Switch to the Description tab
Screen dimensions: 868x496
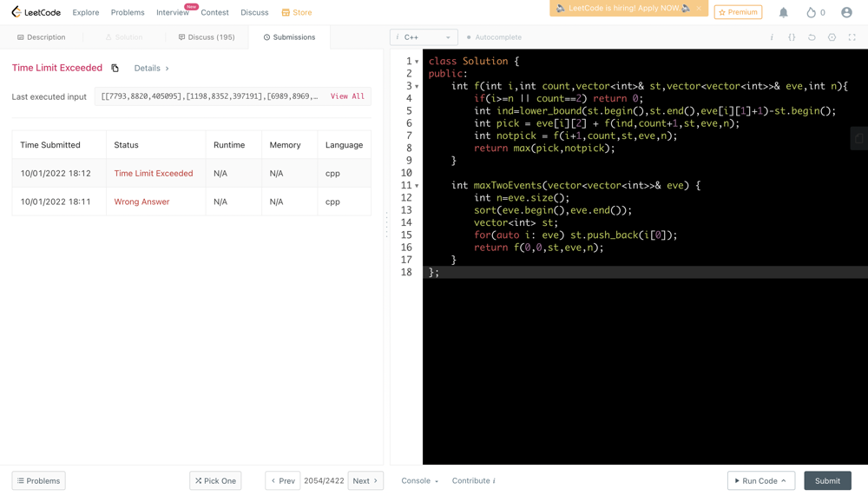42,37
